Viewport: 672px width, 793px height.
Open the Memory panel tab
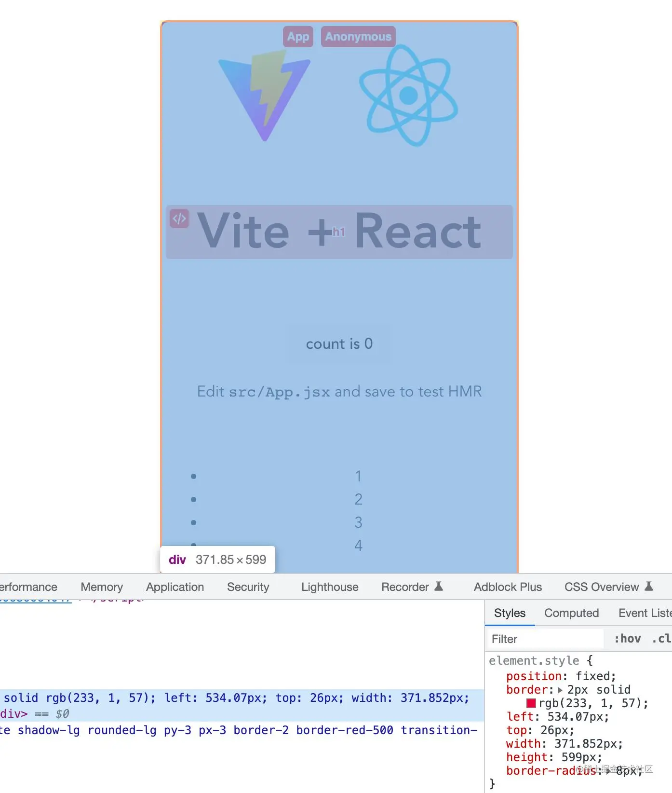102,587
